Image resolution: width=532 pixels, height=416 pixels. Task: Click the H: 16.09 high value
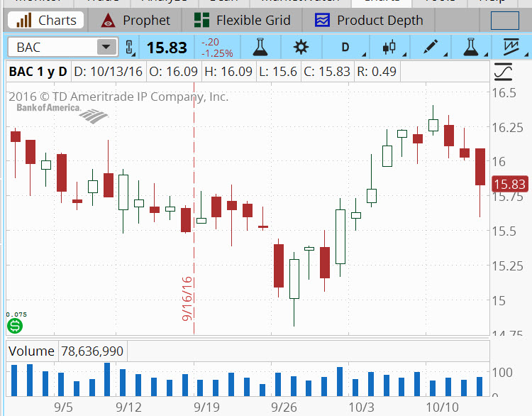(x=228, y=72)
